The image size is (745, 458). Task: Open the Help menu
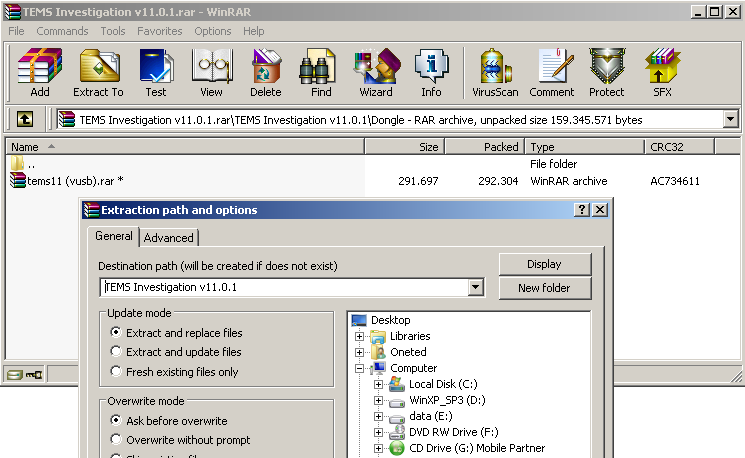click(x=254, y=31)
